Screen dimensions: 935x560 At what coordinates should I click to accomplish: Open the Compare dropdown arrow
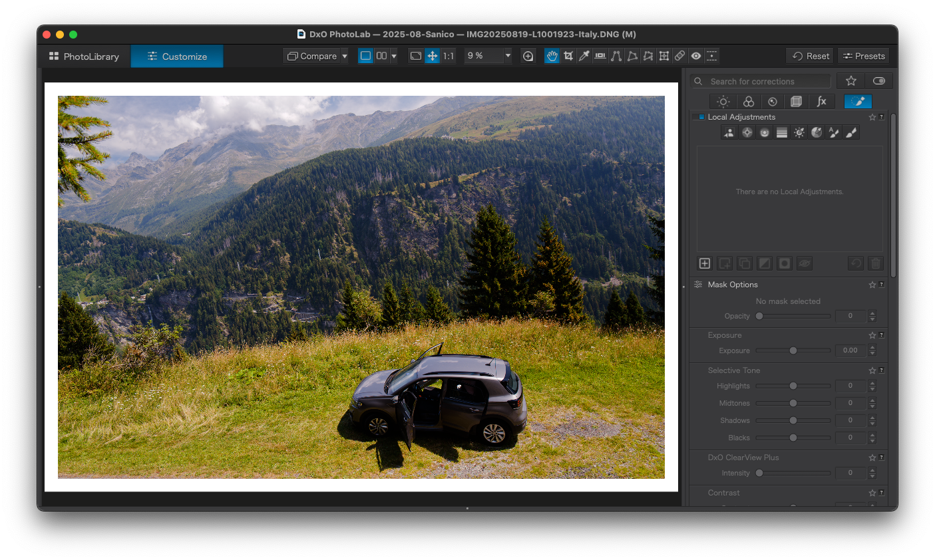click(345, 57)
